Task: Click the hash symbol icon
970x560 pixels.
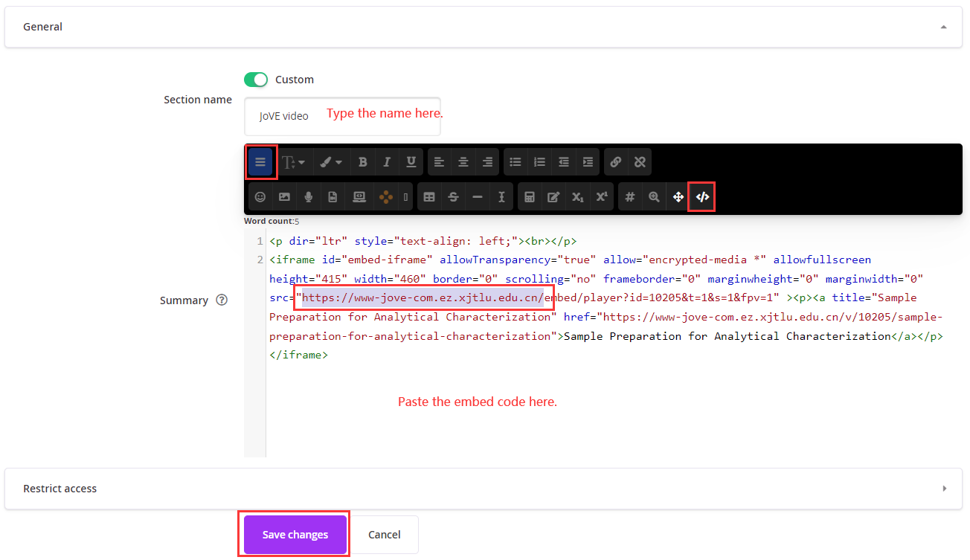Action: [x=630, y=197]
